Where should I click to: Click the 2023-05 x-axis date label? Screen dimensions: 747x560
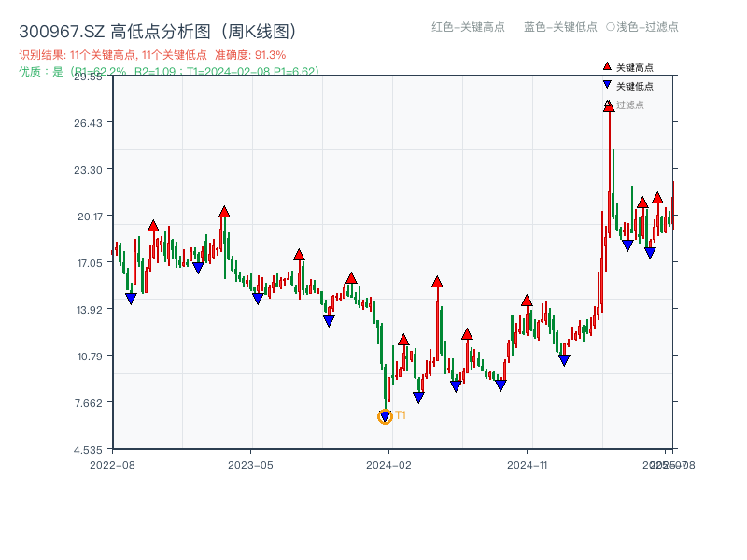click(x=250, y=465)
